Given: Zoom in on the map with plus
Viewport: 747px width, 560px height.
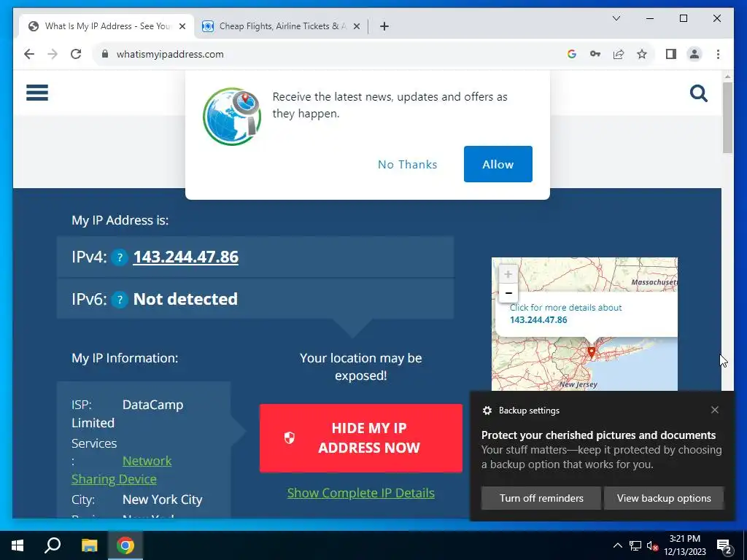Looking at the screenshot, I should (x=508, y=274).
